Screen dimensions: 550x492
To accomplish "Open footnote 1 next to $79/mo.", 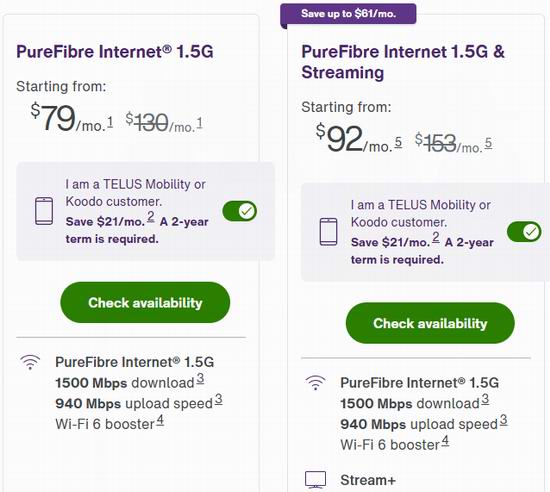I will pyautogui.click(x=110, y=122).
